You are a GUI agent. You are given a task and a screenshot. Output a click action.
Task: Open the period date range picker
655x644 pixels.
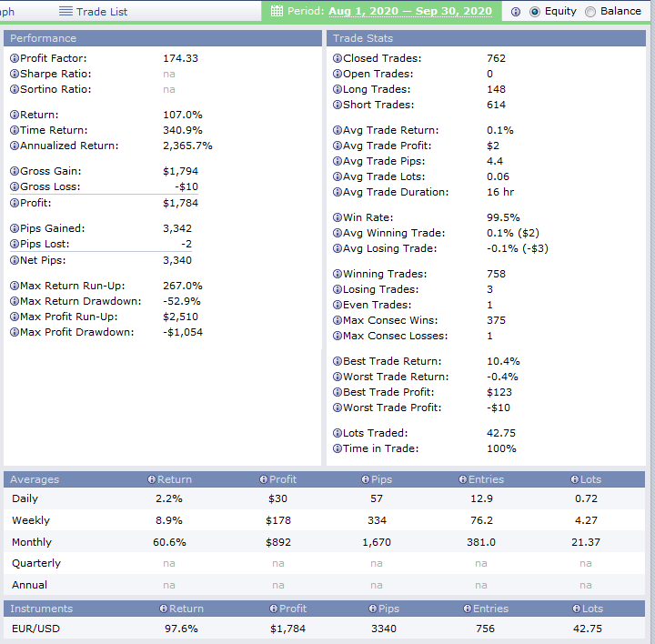(409, 12)
